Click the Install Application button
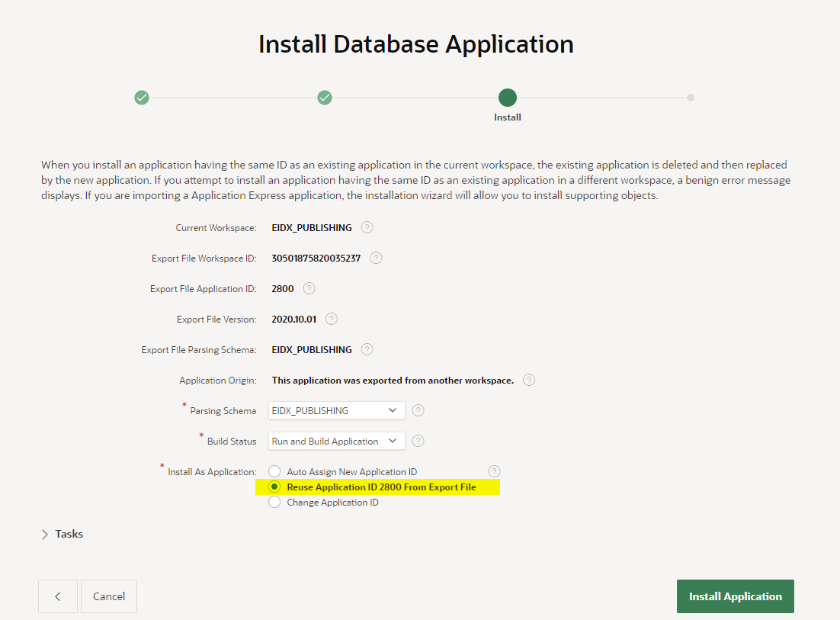Viewport: 840px width, 620px height. [x=735, y=596]
